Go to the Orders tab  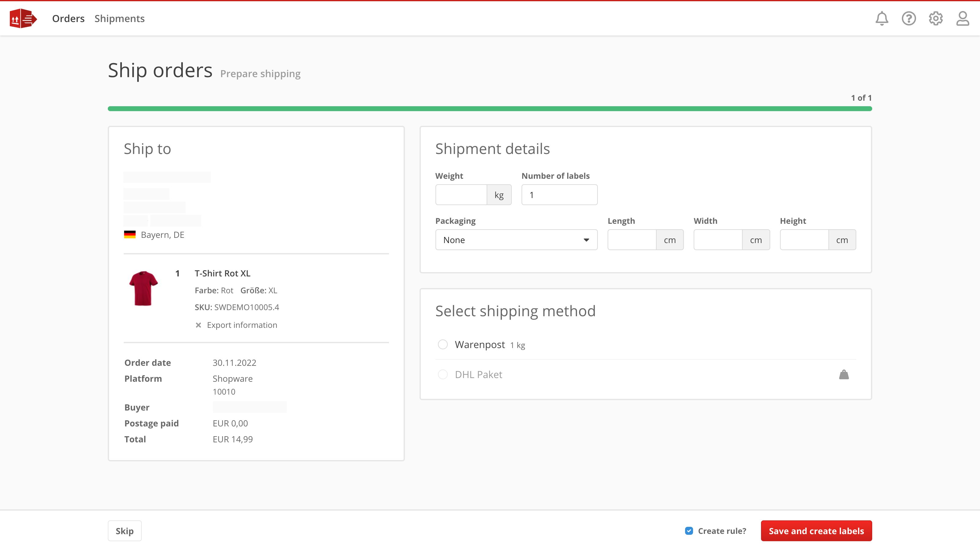pyautogui.click(x=69, y=18)
